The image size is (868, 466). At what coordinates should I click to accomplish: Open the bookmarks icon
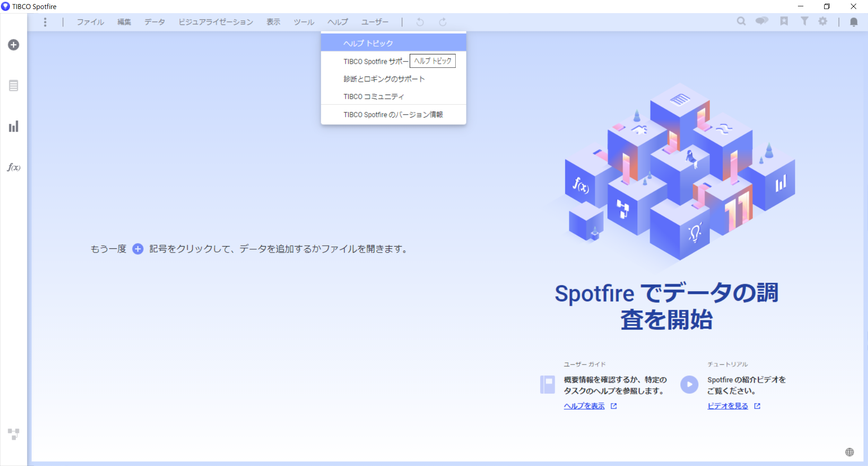pyautogui.click(x=784, y=21)
